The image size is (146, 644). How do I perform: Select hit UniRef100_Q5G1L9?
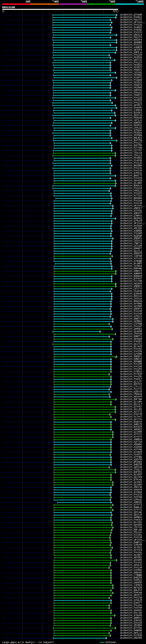click(131, 35)
